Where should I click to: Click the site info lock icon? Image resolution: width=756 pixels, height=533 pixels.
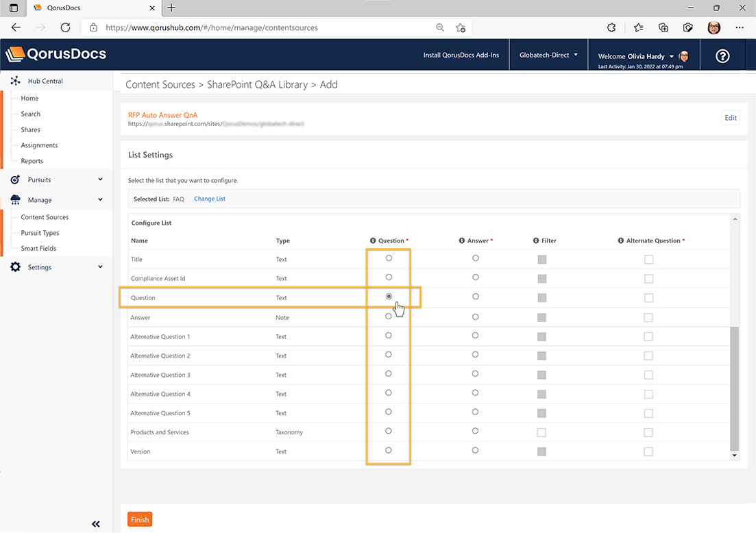93,27
